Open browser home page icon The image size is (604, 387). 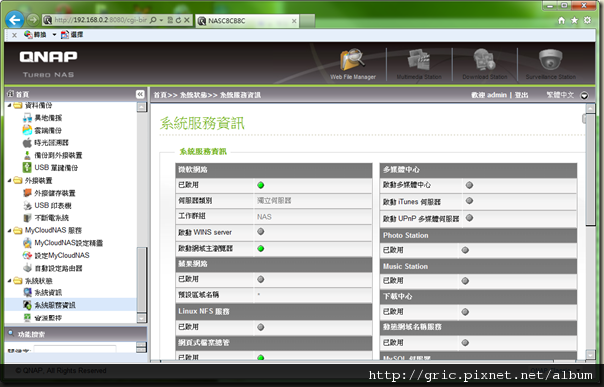click(x=562, y=20)
